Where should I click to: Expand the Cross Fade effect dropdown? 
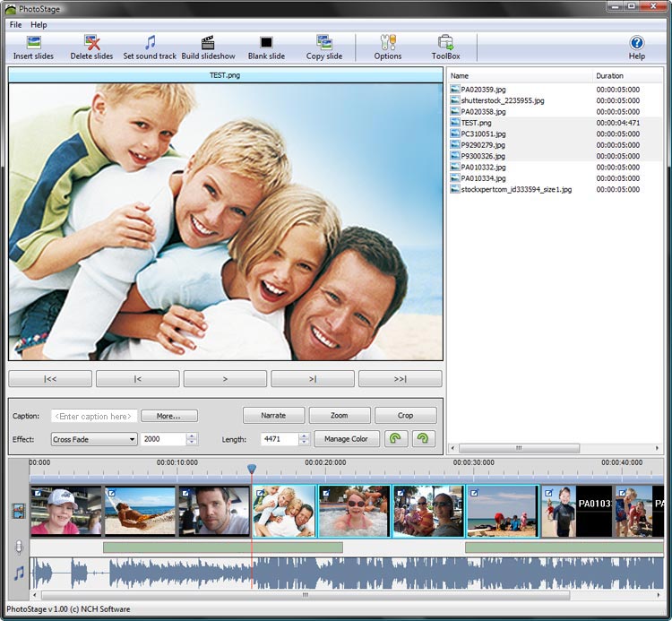(132, 439)
